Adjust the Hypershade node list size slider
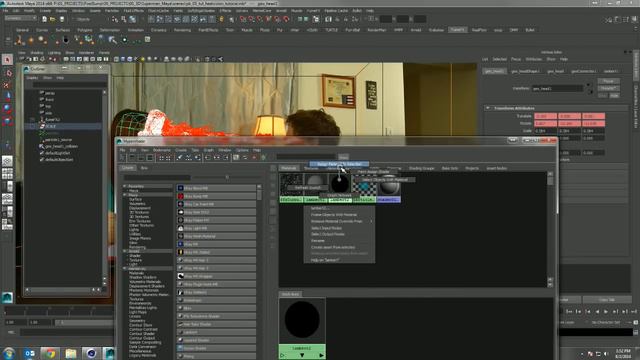 pos(227,177)
